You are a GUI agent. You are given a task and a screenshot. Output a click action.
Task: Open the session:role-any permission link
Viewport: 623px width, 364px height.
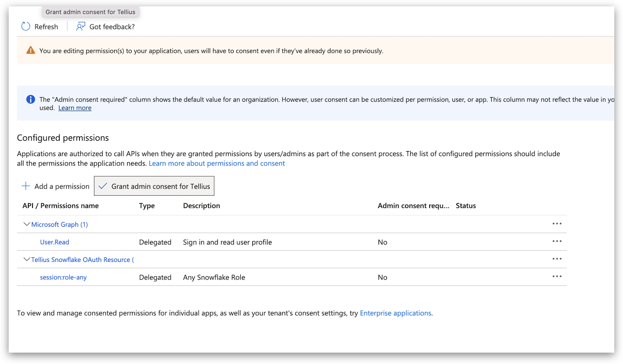[x=63, y=277]
